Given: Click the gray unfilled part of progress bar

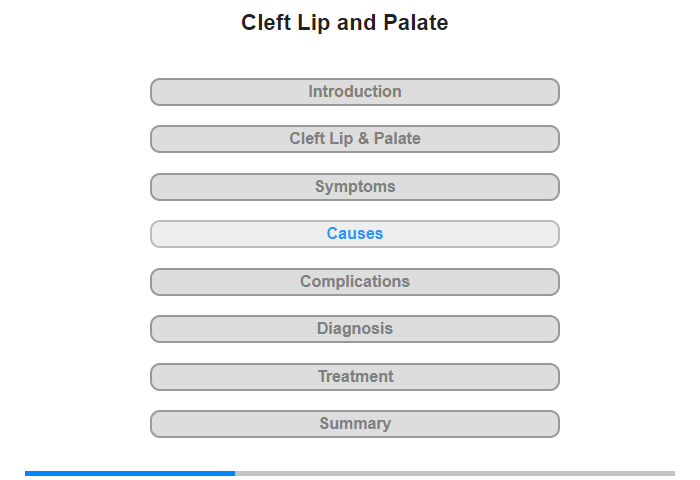Looking at the screenshot, I should (455, 473).
